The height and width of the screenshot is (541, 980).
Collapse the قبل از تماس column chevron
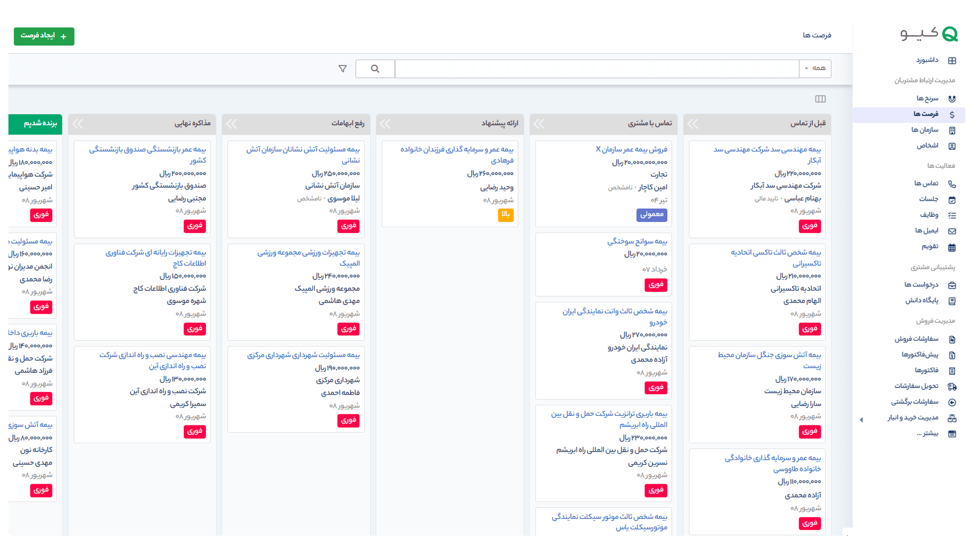coord(693,124)
